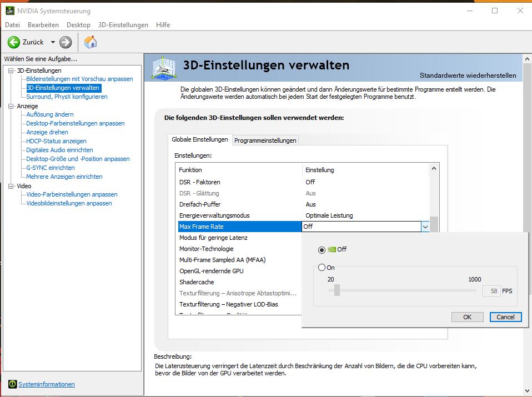532x397 pixels.
Task: Open the back history dropdown arrow
Action: click(53, 42)
